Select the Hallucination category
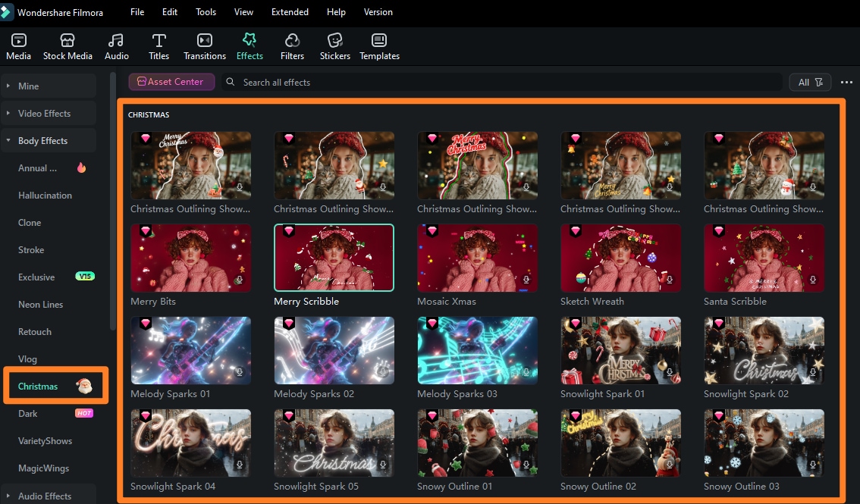Viewport: 860px width, 504px height. 45,196
